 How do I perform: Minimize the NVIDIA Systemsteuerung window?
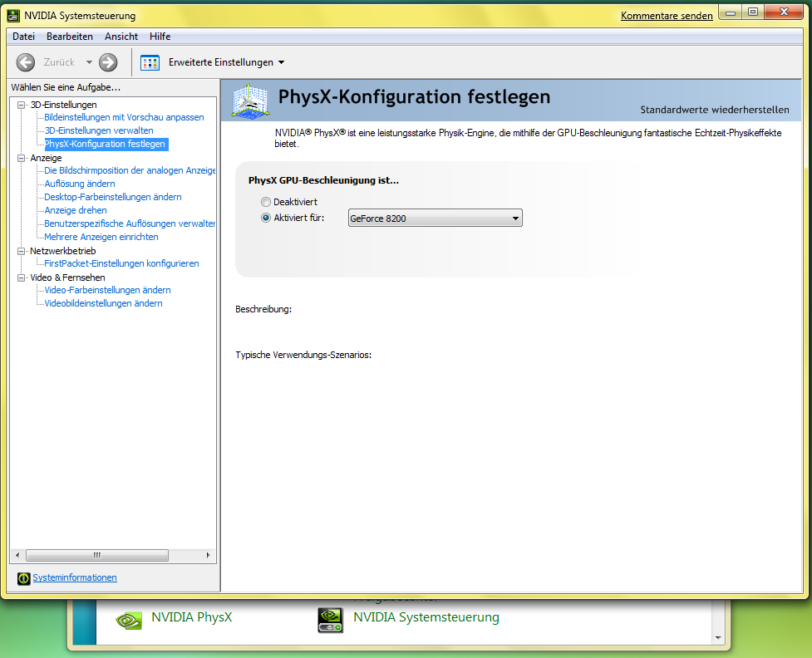tap(731, 13)
